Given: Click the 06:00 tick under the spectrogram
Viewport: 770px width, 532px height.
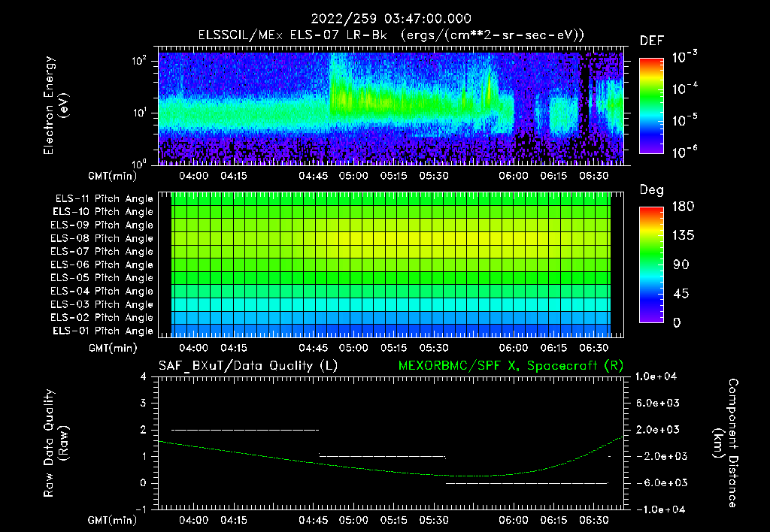Looking at the screenshot, I should pyautogui.click(x=514, y=176).
